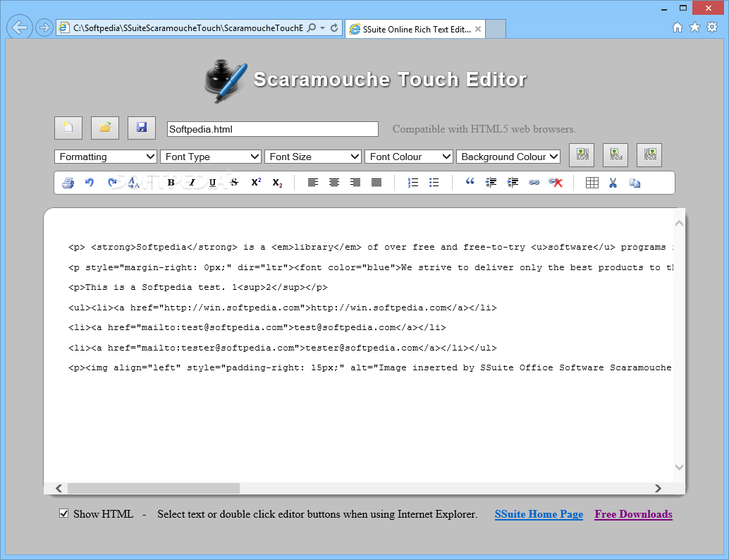This screenshot has height=560, width=729.
Task: Go forward with the browser forward button
Action: tap(44, 28)
